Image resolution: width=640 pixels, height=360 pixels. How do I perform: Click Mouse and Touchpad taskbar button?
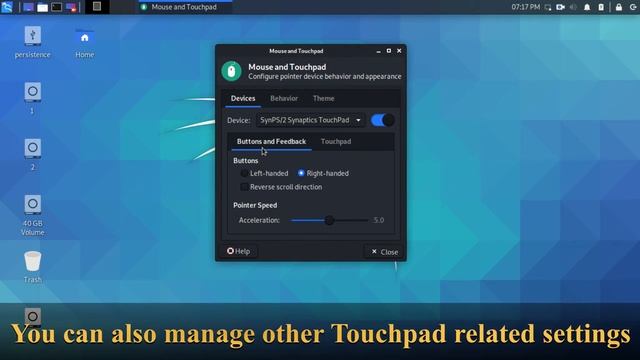click(x=184, y=7)
